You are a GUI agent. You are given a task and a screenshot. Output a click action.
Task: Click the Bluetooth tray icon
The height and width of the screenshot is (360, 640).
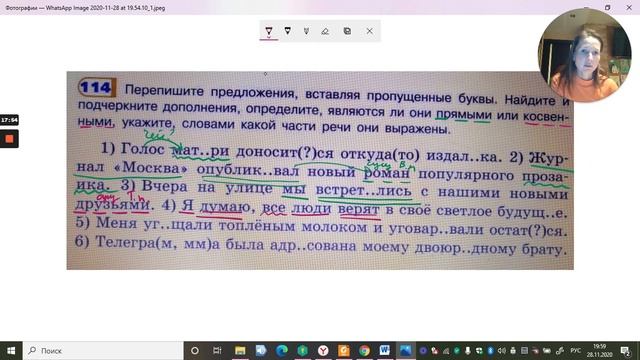[490, 351]
